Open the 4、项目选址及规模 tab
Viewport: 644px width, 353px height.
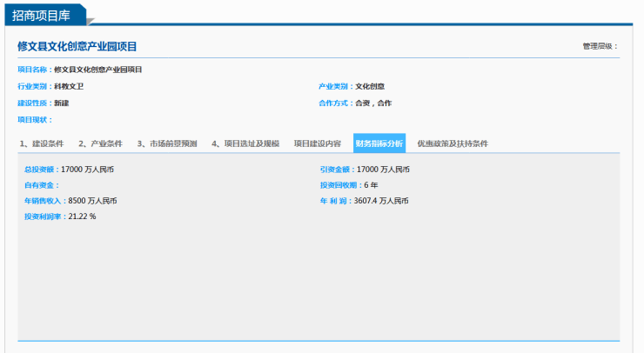(245, 143)
